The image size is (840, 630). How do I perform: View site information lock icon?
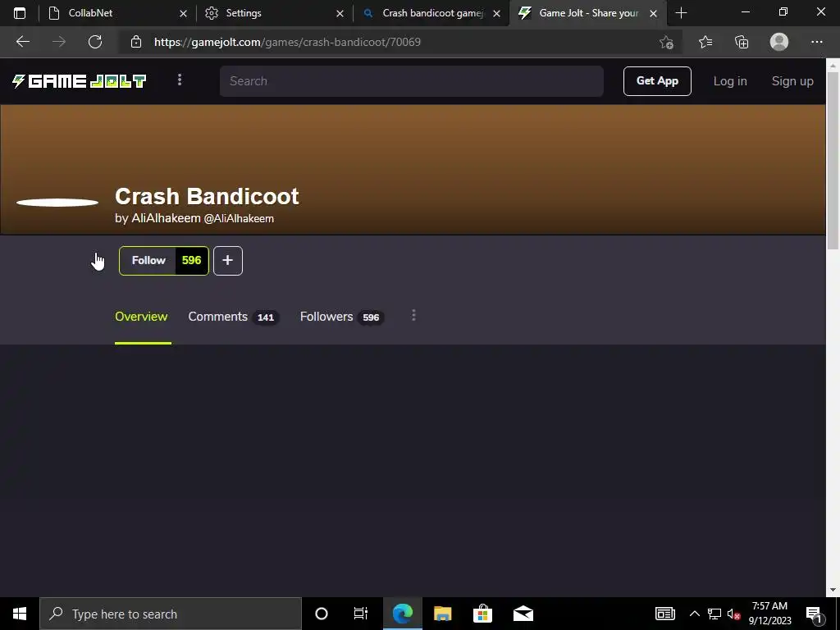(136, 42)
